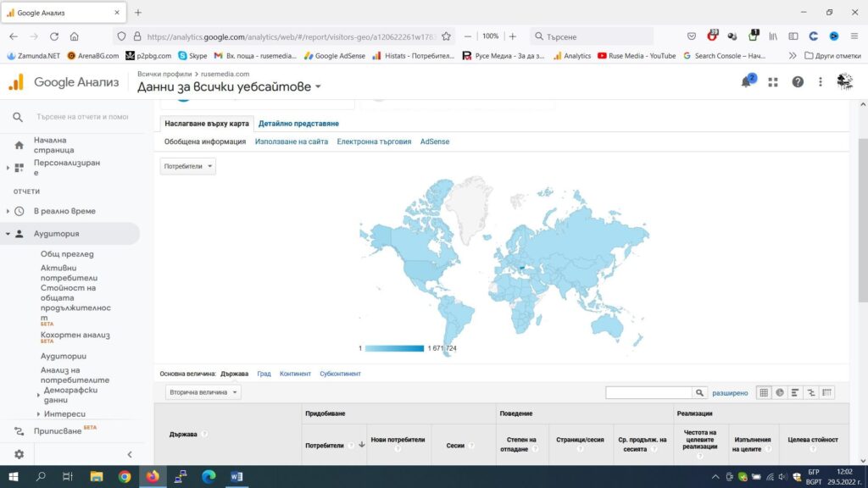Go to Начална страница
The image size is (868, 488).
[53, 145]
